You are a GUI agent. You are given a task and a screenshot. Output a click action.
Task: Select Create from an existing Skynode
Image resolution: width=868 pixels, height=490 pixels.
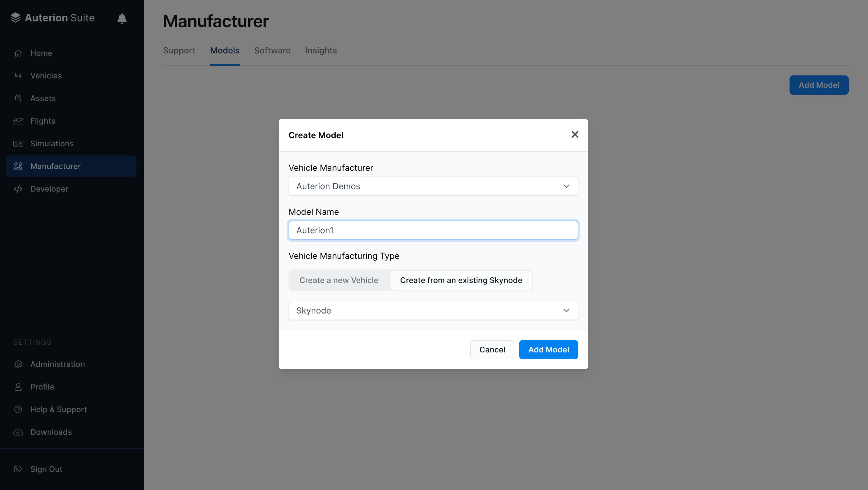(x=461, y=280)
